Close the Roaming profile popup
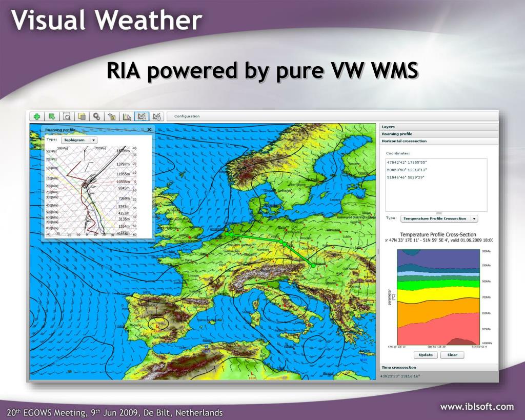The width and height of the screenshot is (525, 420). pos(149,130)
